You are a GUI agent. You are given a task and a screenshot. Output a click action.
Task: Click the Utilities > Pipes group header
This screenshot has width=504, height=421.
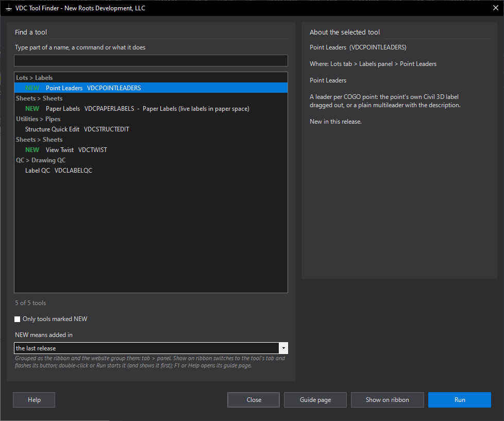[x=38, y=119]
